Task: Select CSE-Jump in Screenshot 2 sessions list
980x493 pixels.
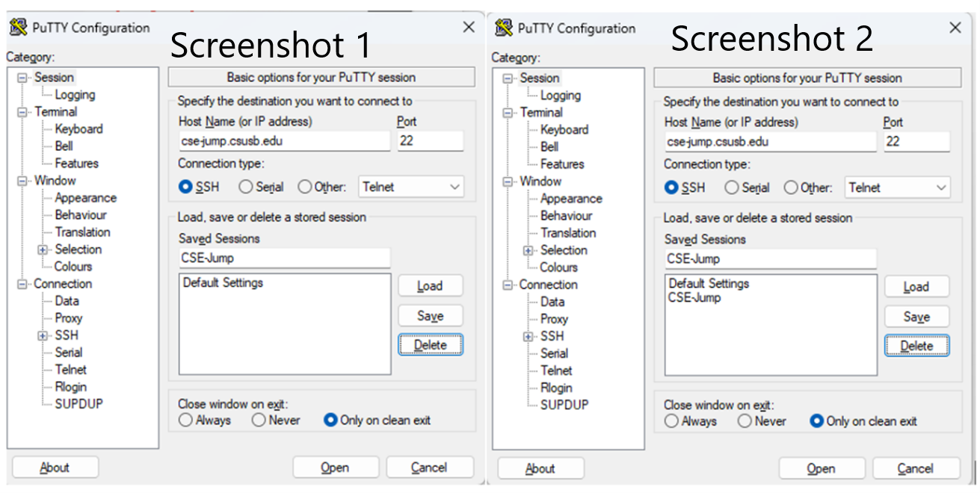Action: click(695, 297)
